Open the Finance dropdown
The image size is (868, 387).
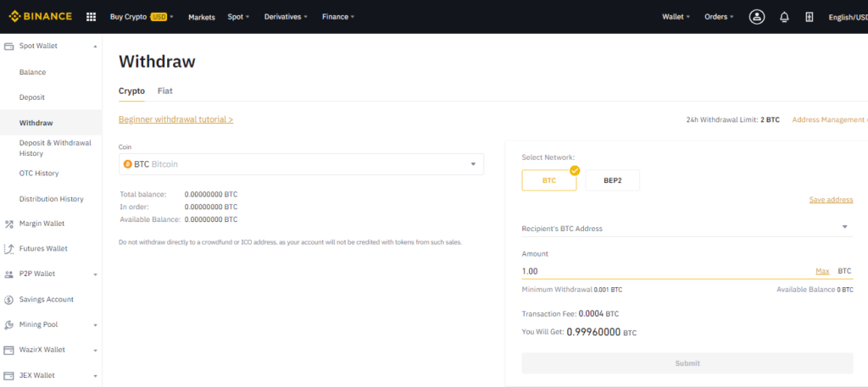tap(338, 17)
